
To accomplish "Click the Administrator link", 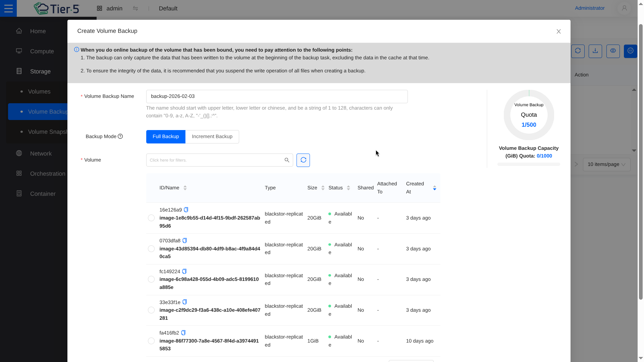I will point(589,8).
